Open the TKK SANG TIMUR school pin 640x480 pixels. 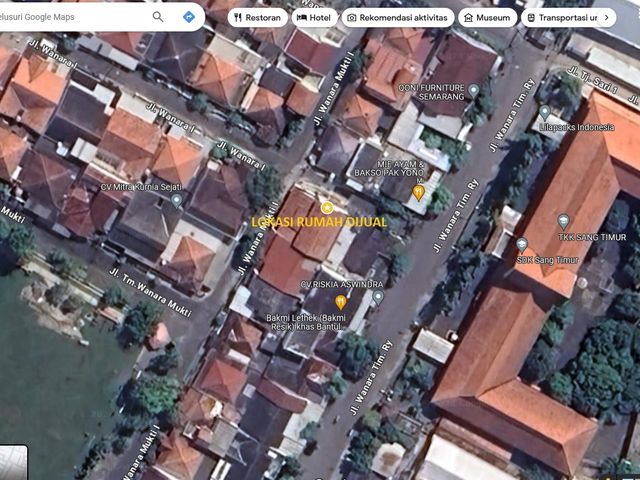pyautogui.click(x=563, y=221)
